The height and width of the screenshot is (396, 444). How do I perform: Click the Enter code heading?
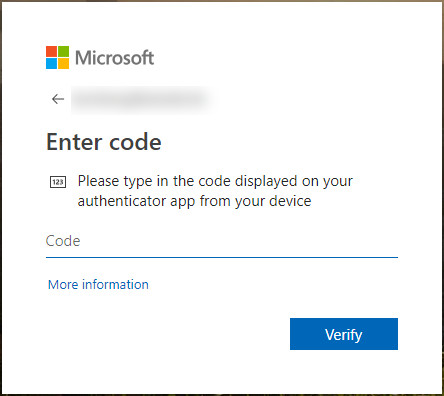(104, 142)
